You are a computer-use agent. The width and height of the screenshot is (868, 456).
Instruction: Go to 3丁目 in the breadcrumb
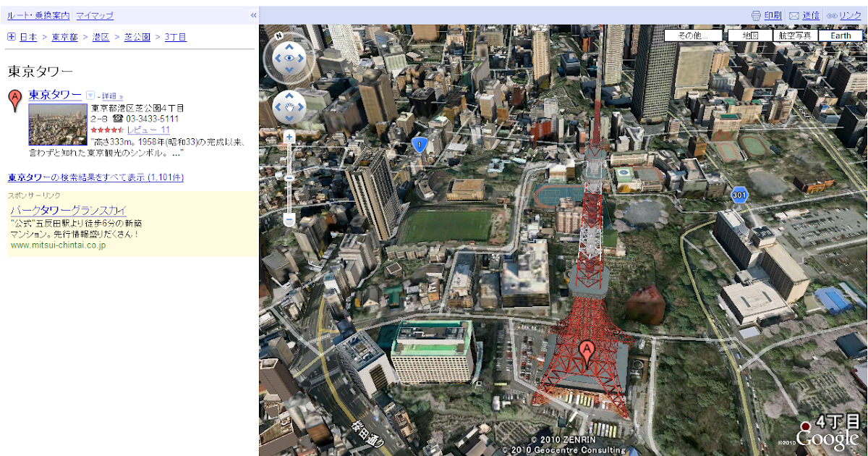tap(176, 36)
